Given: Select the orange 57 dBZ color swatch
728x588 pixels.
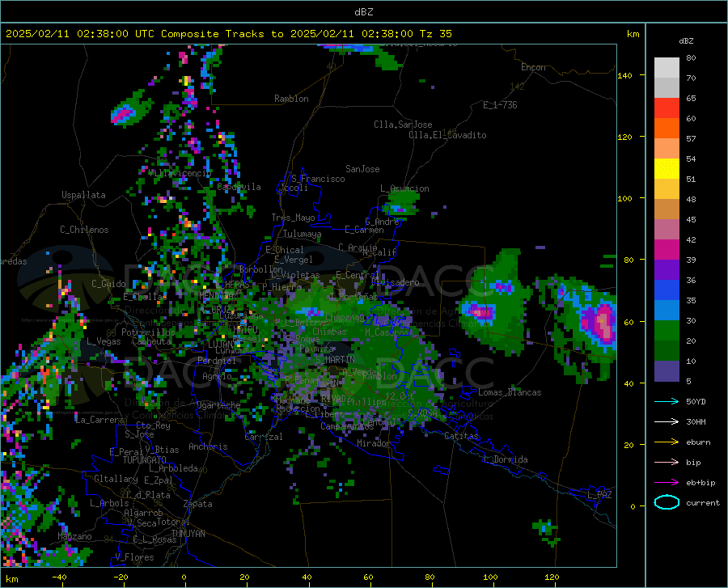Looking at the screenshot, I should click(667, 129).
